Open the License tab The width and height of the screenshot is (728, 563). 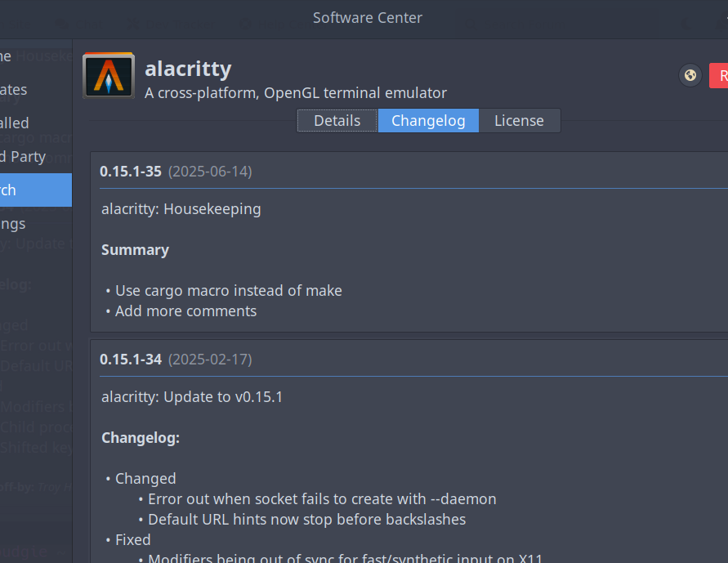[x=519, y=121]
